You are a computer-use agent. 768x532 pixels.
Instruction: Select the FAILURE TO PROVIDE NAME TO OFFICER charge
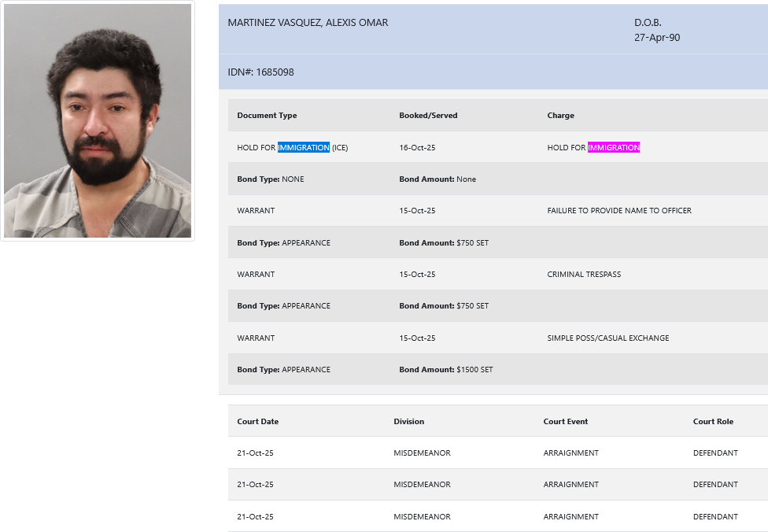tap(619, 211)
